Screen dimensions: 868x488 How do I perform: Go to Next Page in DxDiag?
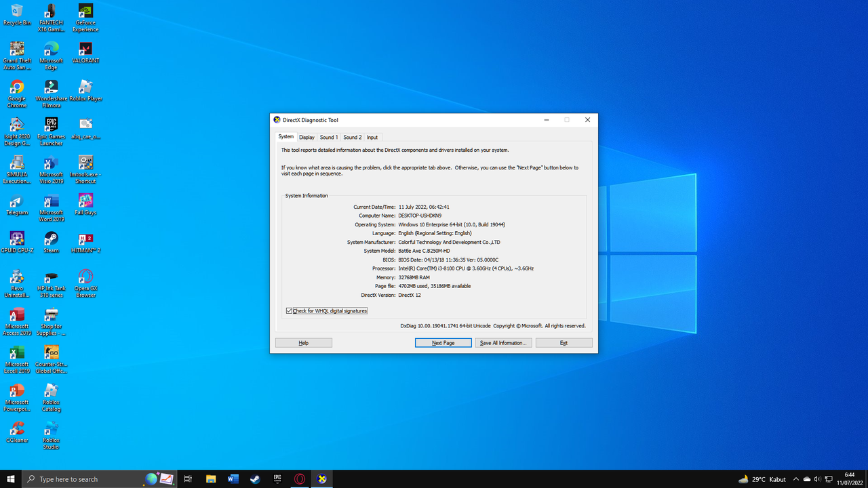pyautogui.click(x=443, y=343)
